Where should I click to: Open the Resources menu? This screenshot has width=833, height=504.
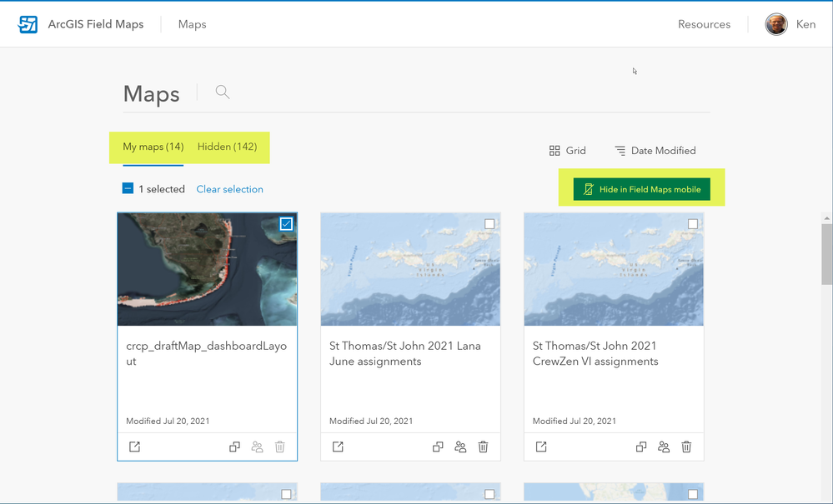(x=704, y=24)
